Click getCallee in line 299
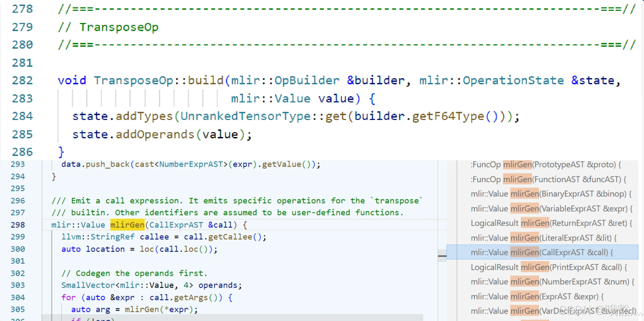Image resolution: width=644 pixels, height=321 pixels. tap(230, 237)
